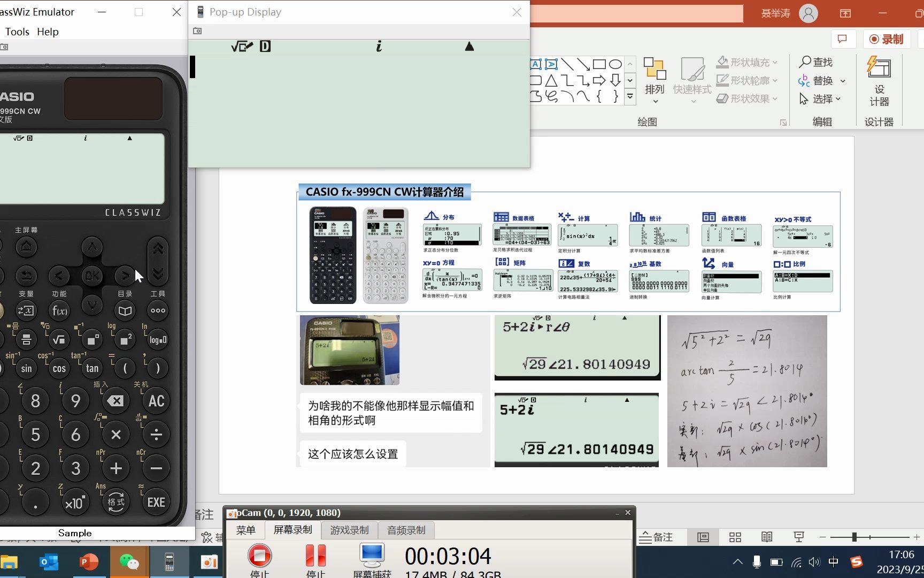Screen dimensions: 924x578
Task: Click the square root key
Action: 59,339
